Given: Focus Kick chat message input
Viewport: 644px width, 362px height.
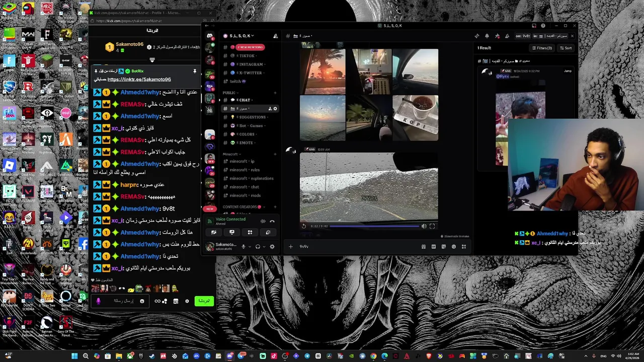Looking at the screenshot, I should (119, 301).
